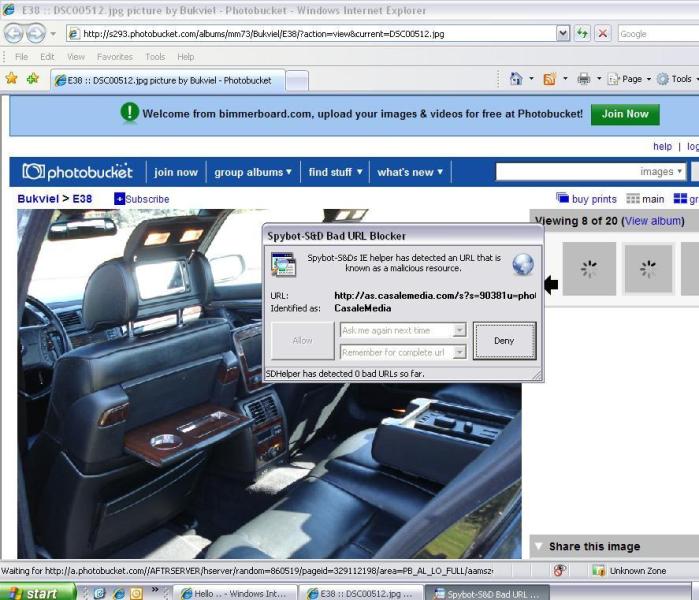Click the View album link

coord(653,221)
